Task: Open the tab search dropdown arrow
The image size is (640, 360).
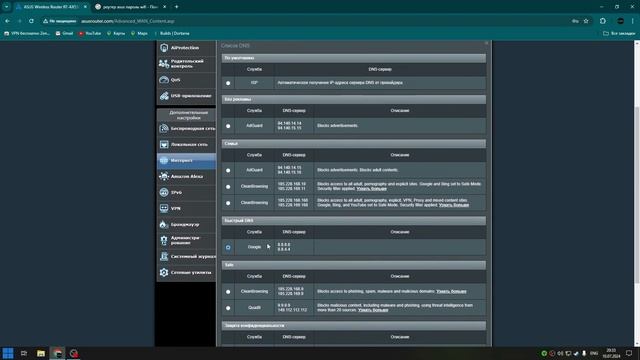Action: [7, 7]
